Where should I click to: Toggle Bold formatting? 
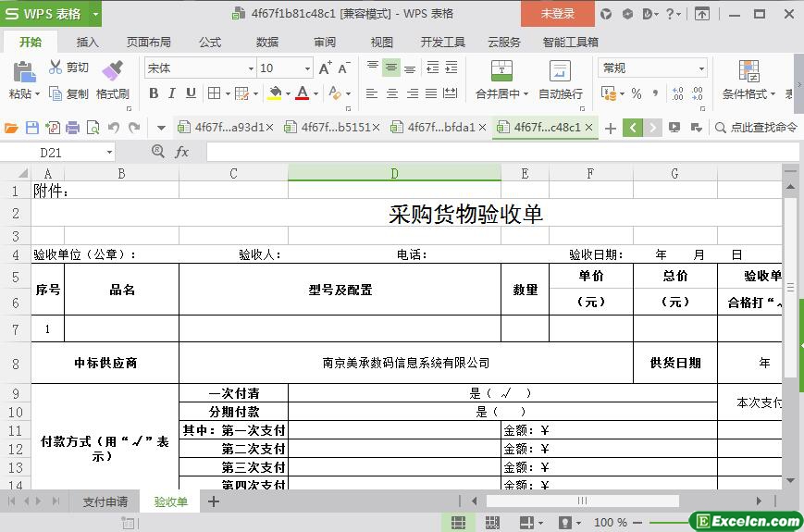(154, 93)
